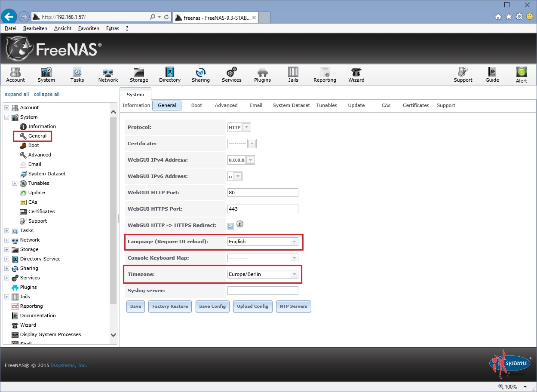
Task: Expand the Account tree node
Action: pos(7,107)
